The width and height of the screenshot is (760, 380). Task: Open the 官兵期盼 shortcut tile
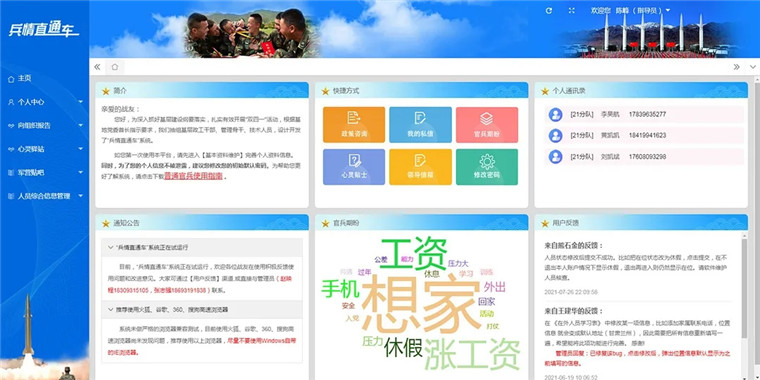pos(487,125)
